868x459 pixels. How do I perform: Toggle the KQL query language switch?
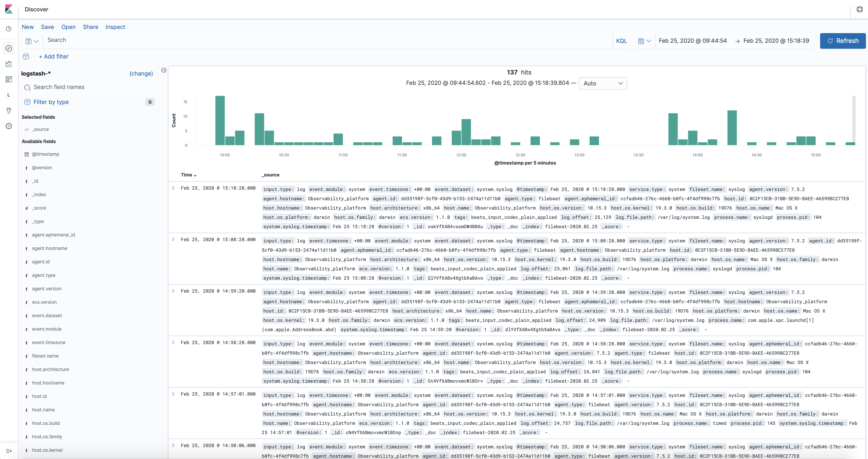[621, 41]
